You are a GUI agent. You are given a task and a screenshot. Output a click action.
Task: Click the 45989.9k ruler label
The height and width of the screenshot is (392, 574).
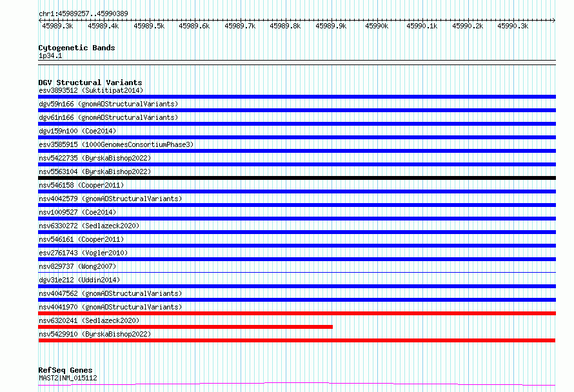tap(331, 26)
